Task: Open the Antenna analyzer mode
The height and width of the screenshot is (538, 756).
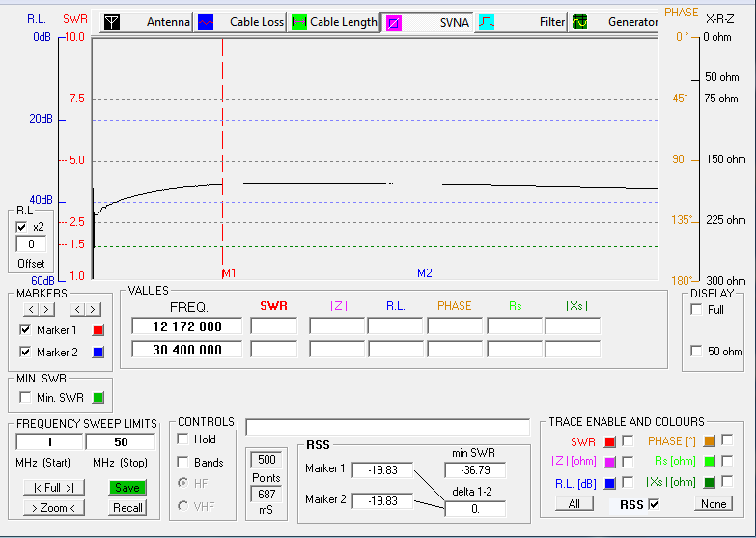Action: [x=147, y=22]
